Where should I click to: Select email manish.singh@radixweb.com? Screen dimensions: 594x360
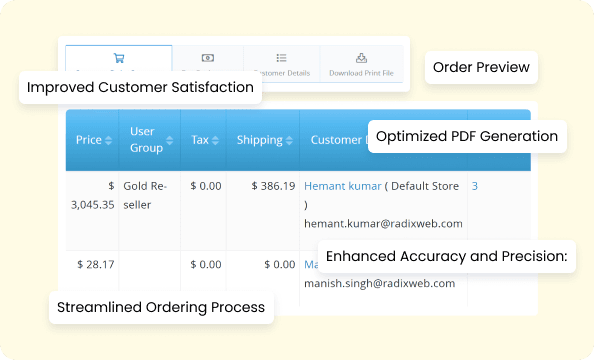point(380,283)
